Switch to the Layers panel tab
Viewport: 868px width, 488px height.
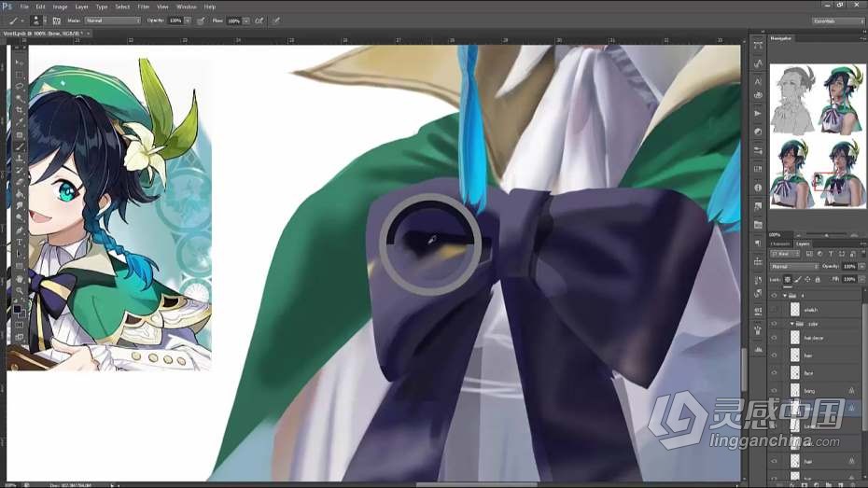click(x=804, y=244)
